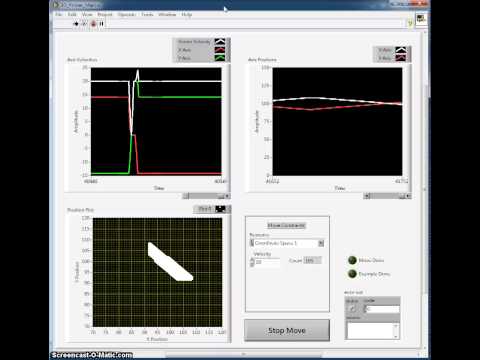This screenshot has height=360, width=480.
Task: Click the error source scrollbar down arrow
Action: coord(396,336)
